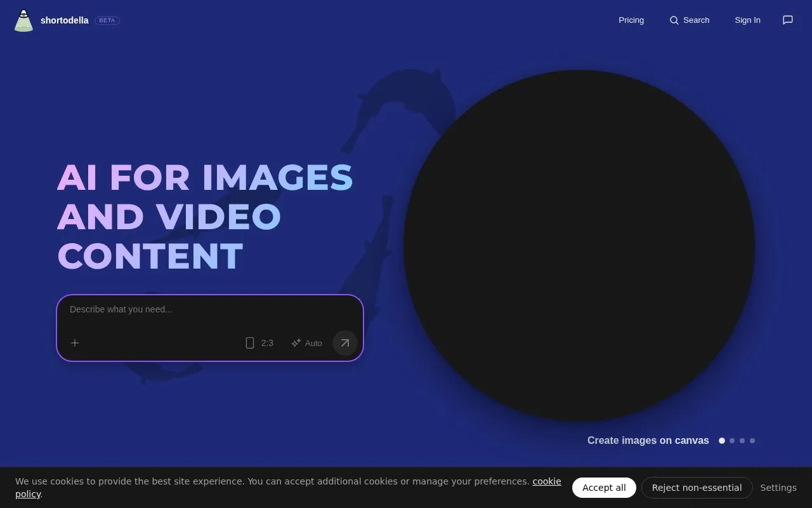Click Sign In
Viewport: 812px width, 508px height.
coord(747,20)
